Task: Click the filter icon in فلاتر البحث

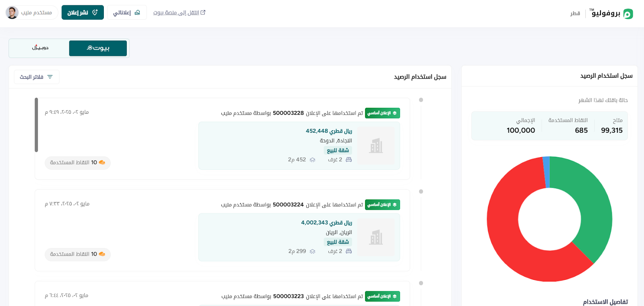Action: [50, 77]
